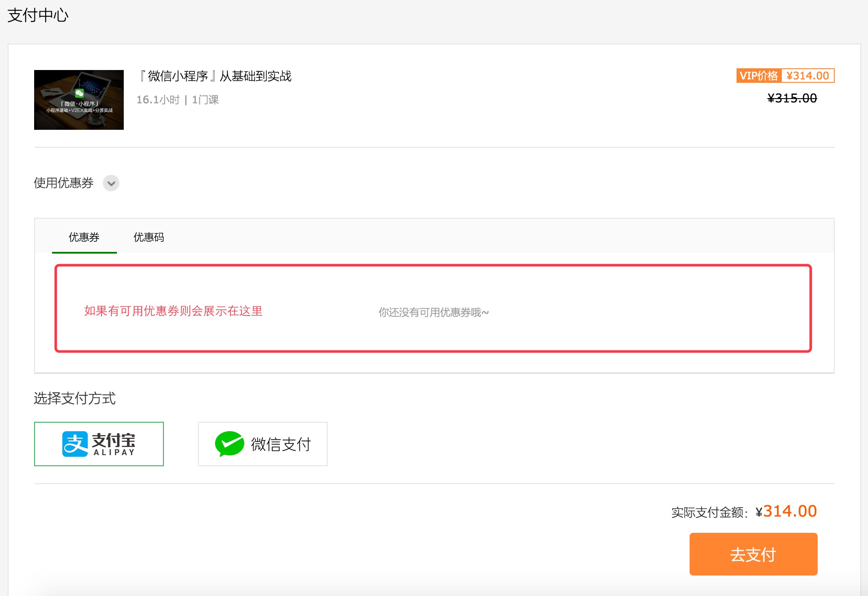Switch to the 优惠券 tab
The image size is (868, 596).
point(84,237)
